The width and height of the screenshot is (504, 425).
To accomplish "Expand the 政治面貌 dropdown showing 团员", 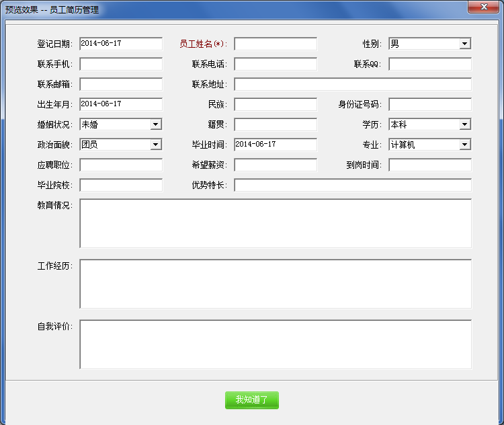I will tap(121, 145).
